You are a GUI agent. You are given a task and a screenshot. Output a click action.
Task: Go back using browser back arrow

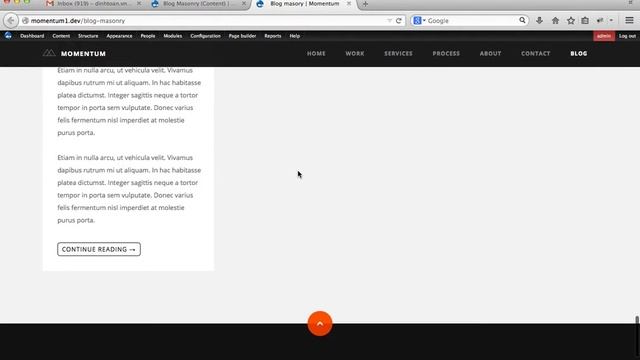coord(11,20)
